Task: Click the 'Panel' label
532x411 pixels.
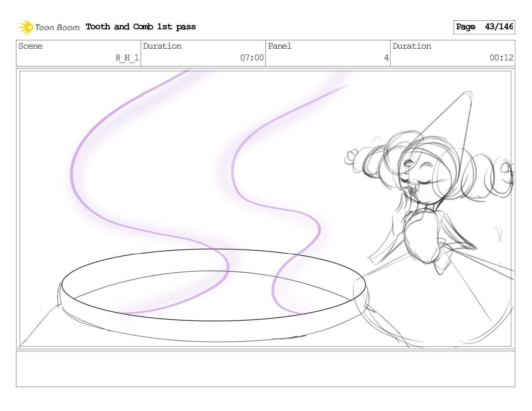Action: [x=280, y=46]
